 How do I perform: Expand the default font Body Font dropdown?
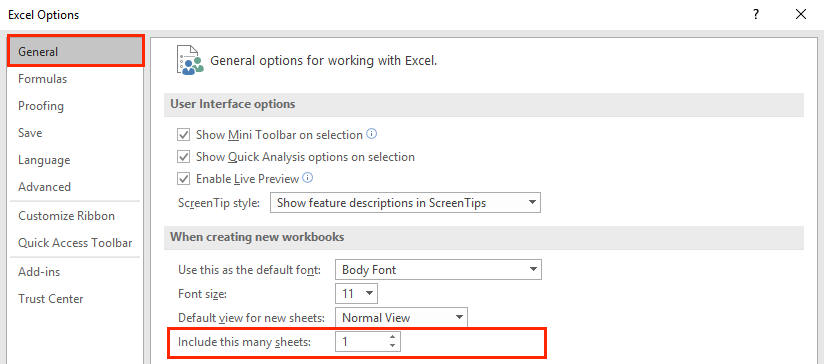click(438, 270)
